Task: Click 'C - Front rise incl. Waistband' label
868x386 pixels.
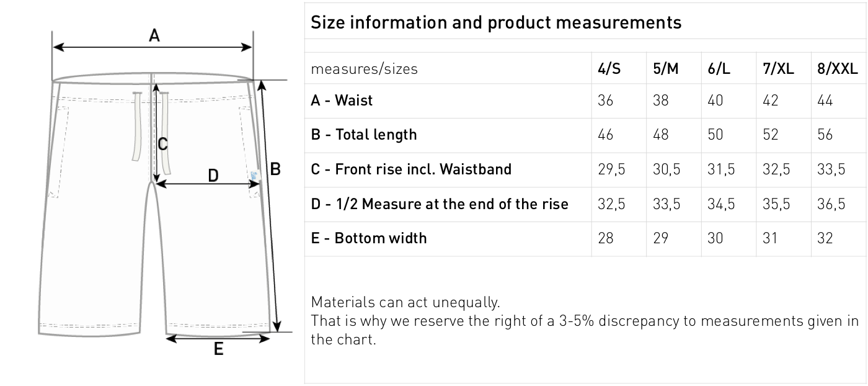Action: 410,169
